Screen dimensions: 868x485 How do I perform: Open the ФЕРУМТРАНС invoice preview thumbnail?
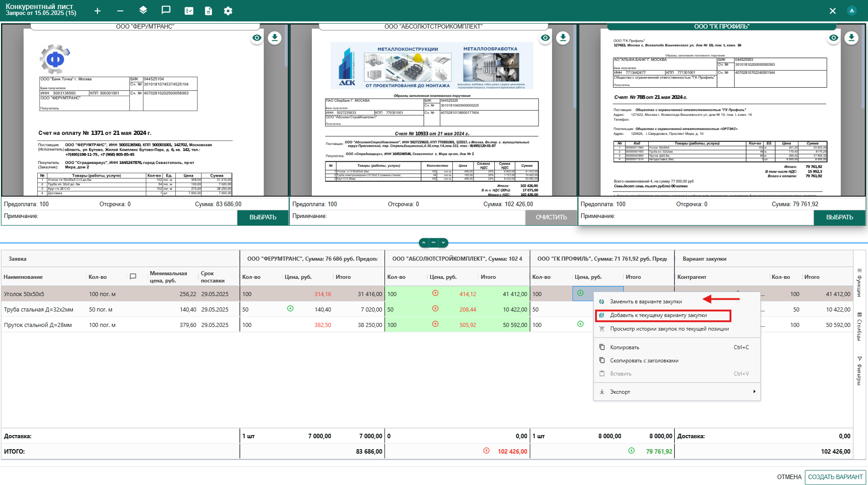coord(143,113)
